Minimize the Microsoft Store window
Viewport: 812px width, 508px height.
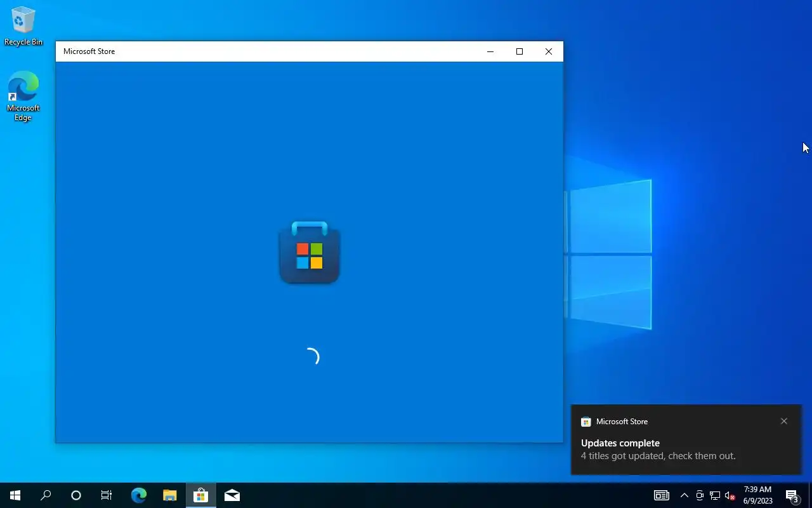click(490, 51)
